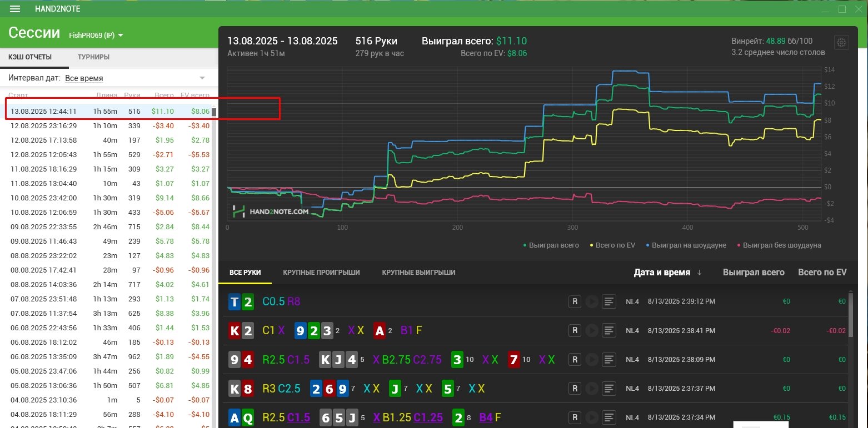Image resolution: width=868 pixels, height=428 pixels.
Task: Select the session 10.08.2025 23:42:00
Action: (x=109, y=198)
